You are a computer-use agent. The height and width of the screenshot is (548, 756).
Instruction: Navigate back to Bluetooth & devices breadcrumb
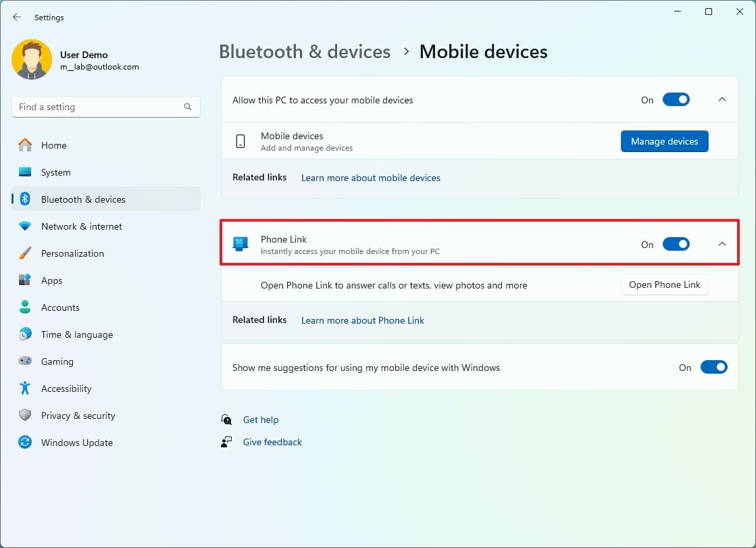tap(304, 51)
